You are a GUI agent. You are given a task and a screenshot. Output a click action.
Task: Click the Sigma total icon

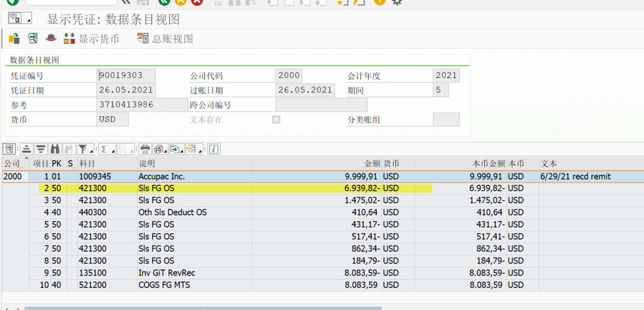coord(104,148)
